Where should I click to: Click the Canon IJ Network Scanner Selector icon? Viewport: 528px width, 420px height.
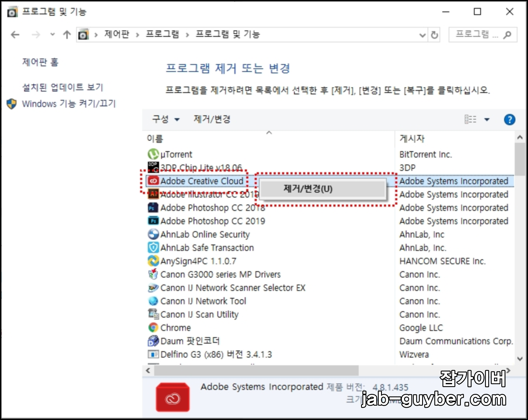coord(153,288)
